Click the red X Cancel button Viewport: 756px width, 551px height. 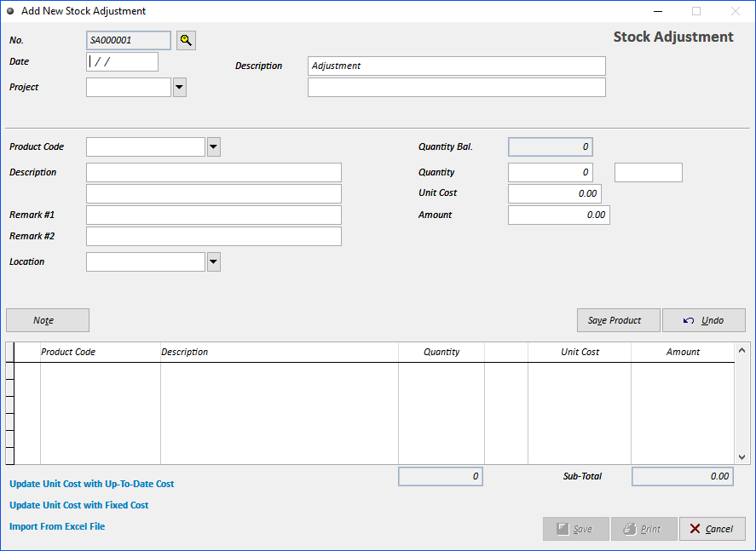click(713, 529)
